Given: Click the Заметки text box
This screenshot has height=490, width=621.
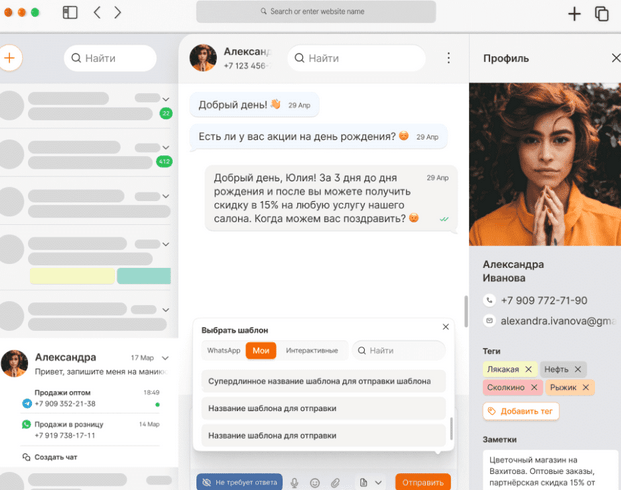Looking at the screenshot, I should click(x=551, y=470).
